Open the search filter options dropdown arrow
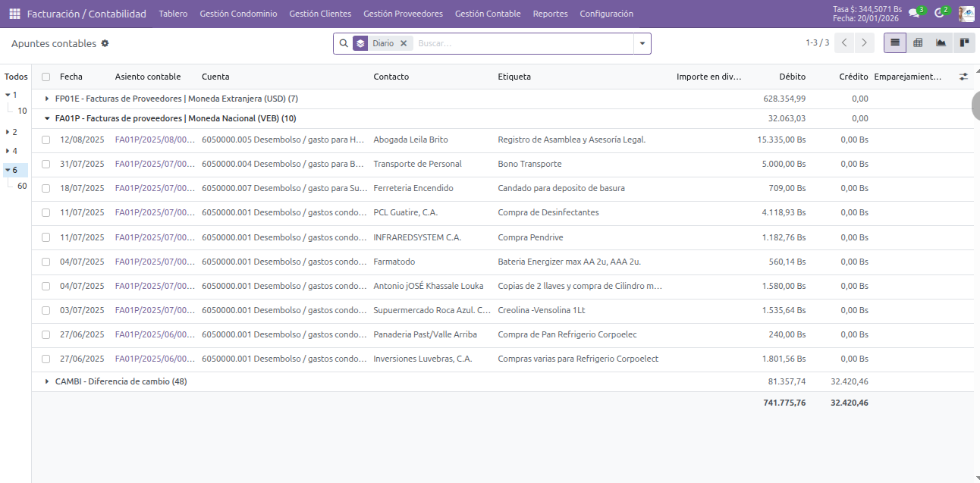The height and width of the screenshot is (483, 980). (x=642, y=43)
